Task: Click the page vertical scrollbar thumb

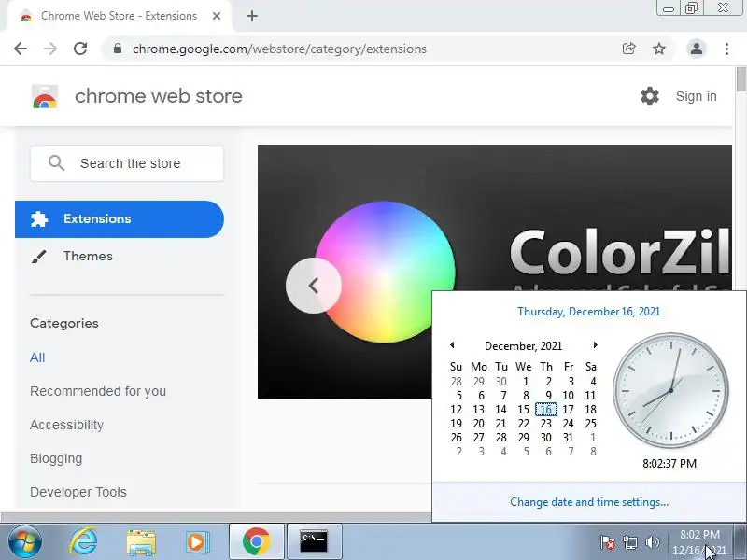Action: [x=741, y=79]
